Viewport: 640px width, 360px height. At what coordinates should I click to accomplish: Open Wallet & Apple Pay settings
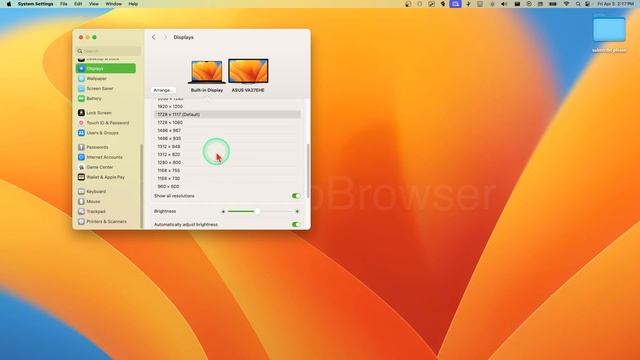pyautogui.click(x=106, y=177)
